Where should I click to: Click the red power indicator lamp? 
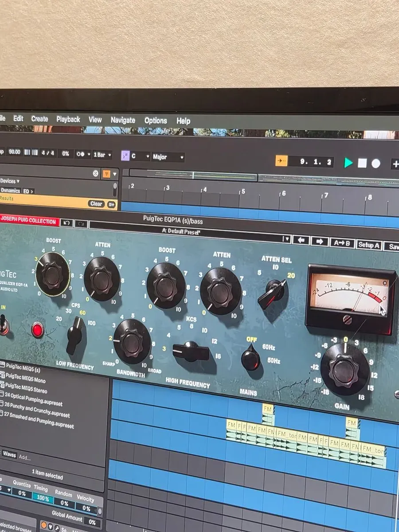pyautogui.click(x=38, y=330)
